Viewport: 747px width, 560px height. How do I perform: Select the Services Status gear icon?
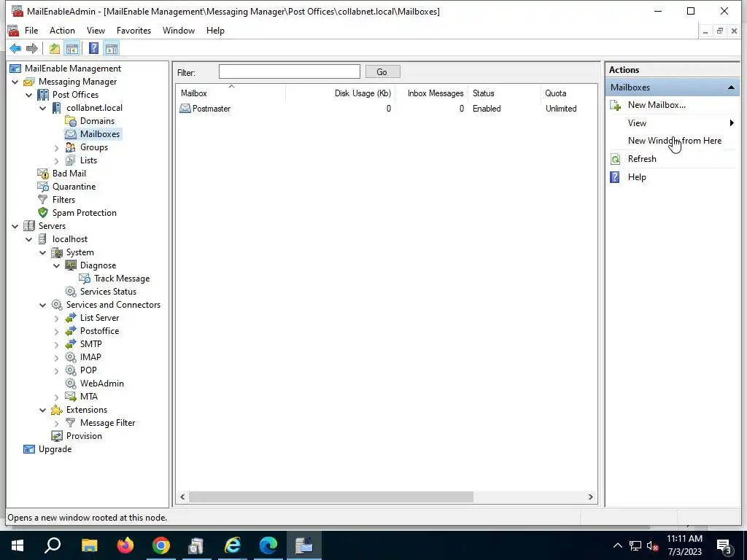click(71, 292)
